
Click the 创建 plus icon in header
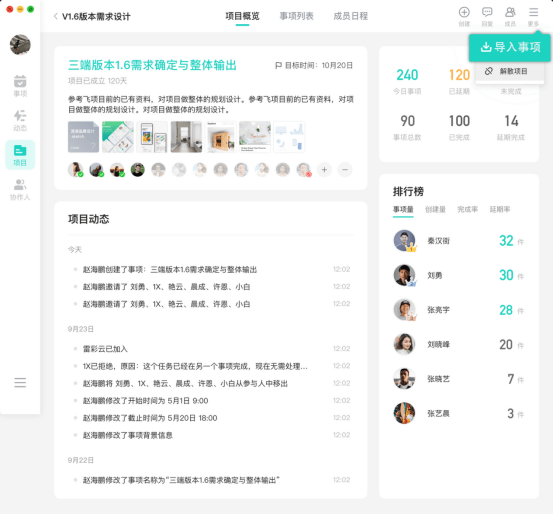pos(464,16)
